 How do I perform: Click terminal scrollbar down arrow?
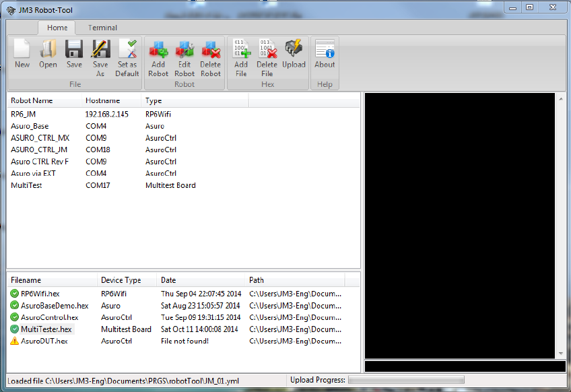click(x=561, y=354)
